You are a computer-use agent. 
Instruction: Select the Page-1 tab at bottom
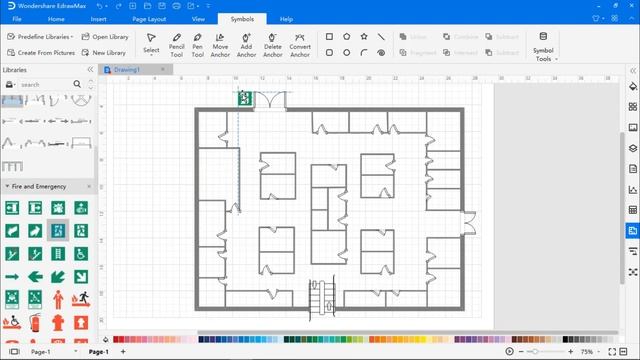(98, 351)
